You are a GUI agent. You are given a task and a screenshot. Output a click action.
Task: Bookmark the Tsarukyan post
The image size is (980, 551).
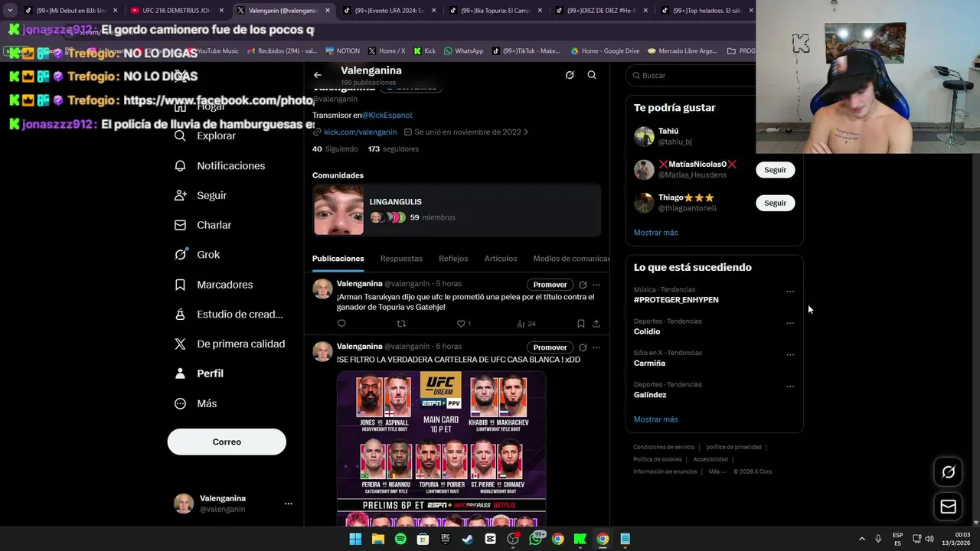pyautogui.click(x=581, y=324)
